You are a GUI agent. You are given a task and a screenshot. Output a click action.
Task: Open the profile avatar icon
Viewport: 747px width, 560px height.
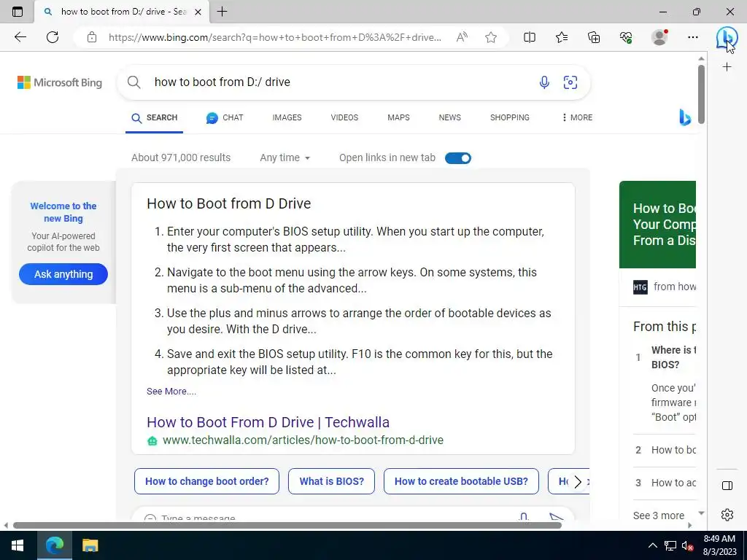(659, 37)
